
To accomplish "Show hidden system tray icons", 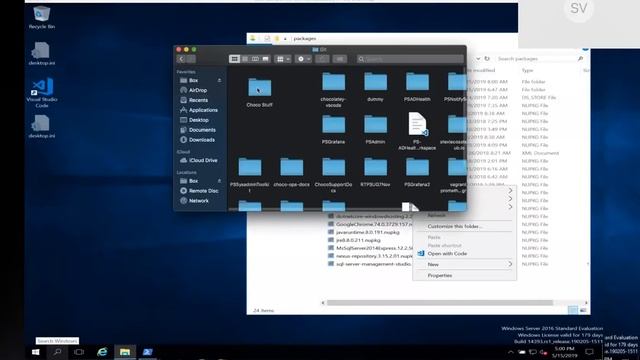I will (511, 352).
